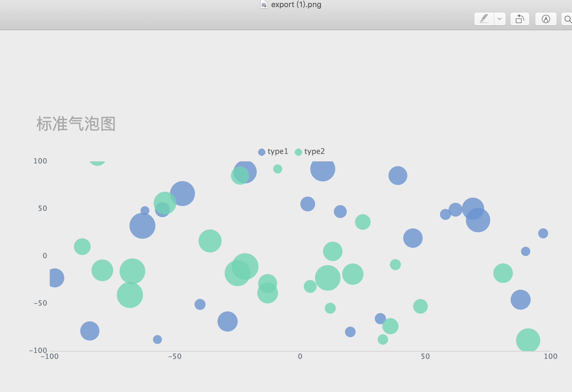Open the highlight color dropdown arrow

click(500, 19)
